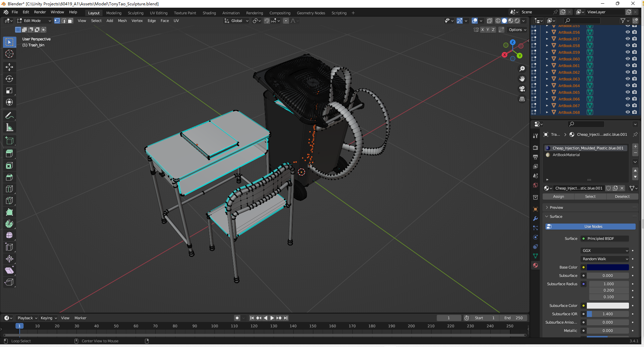
Task: Choose the Measure tool
Action: (x=9, y=127)
